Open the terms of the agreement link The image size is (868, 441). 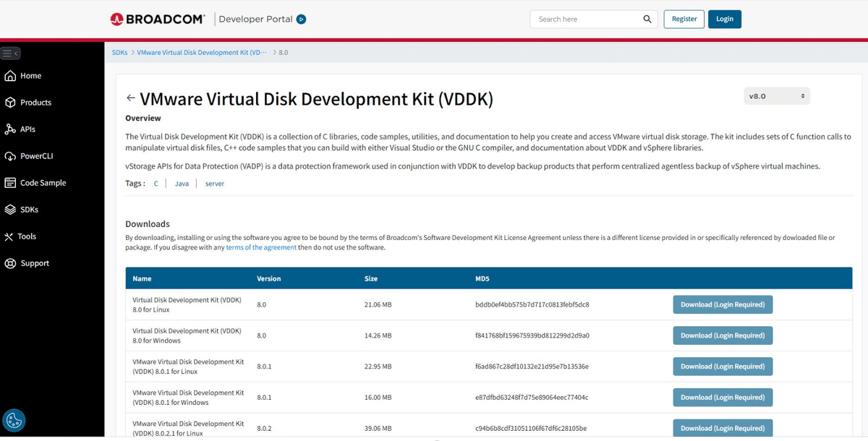[x=261, y=247]
